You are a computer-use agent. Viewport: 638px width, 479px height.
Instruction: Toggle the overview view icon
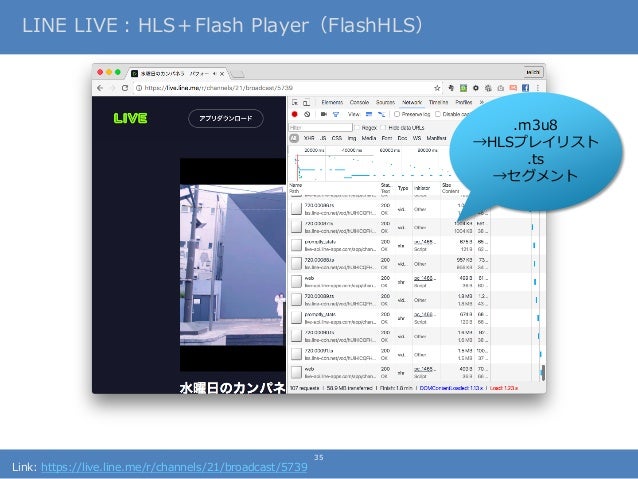(381, 114)
